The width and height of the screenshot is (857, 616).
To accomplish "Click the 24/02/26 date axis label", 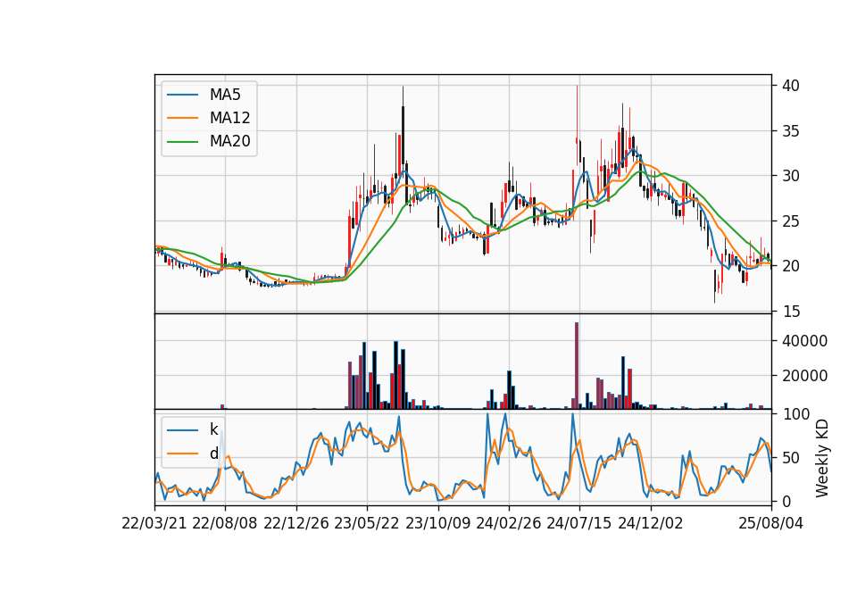I will (508, 523).
